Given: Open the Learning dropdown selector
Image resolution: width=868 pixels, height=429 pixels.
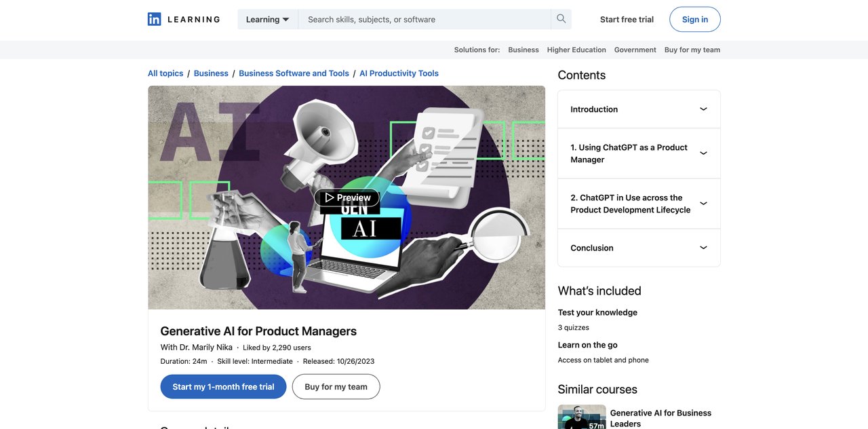Looking at the screenshot, I should pyautogui.click(x=268, y=19).
